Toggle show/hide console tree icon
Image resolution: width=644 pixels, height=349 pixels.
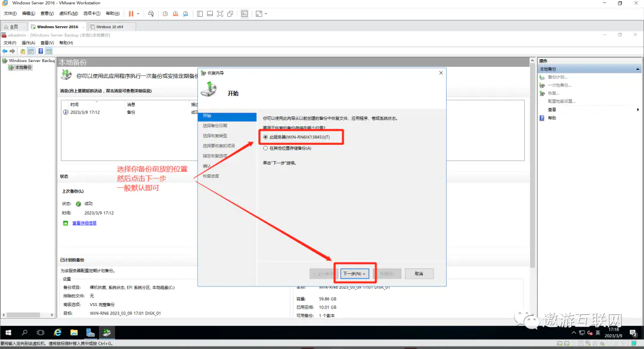31,51
